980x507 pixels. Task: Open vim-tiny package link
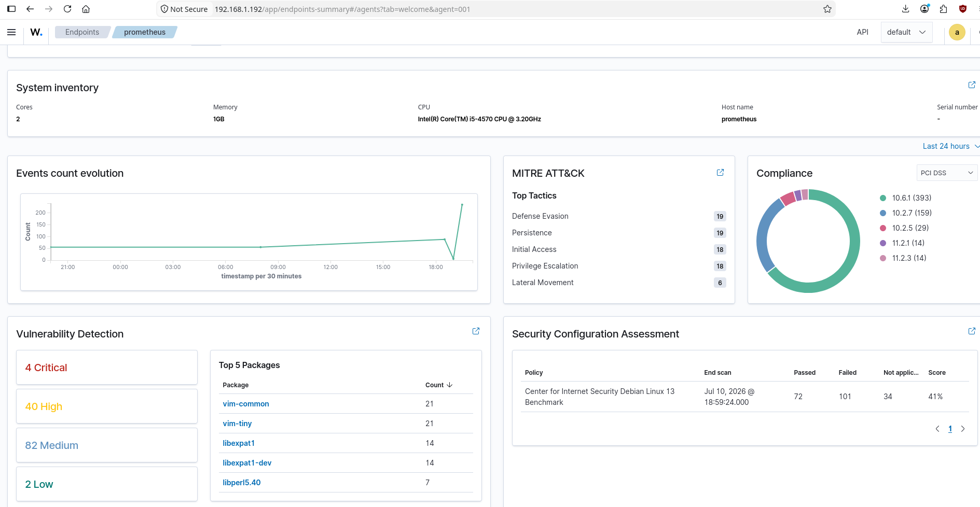coord(237,424)
